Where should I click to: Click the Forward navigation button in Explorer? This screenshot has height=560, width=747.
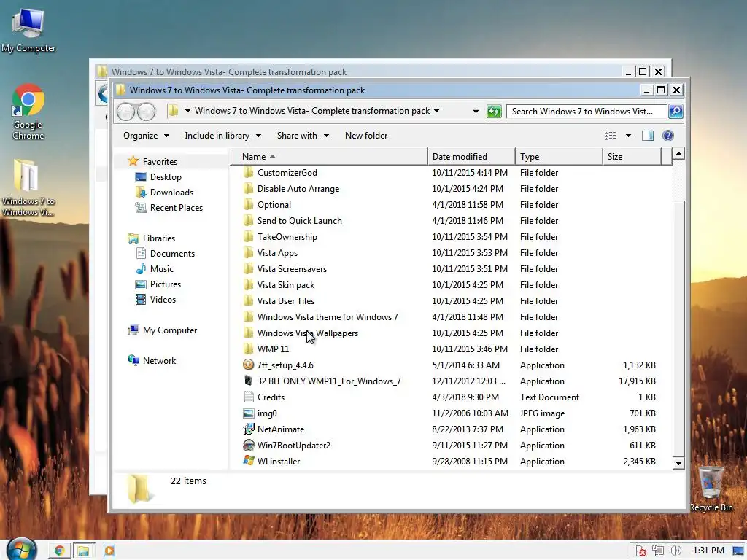point(147,112)
